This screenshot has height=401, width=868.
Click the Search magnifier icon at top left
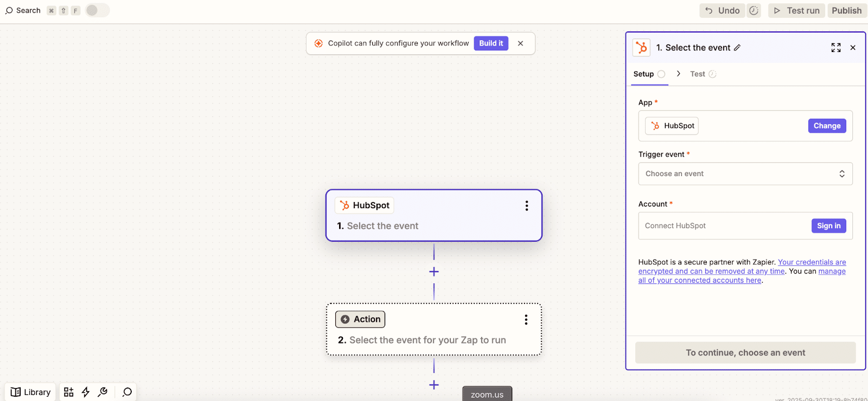[9, 10]
